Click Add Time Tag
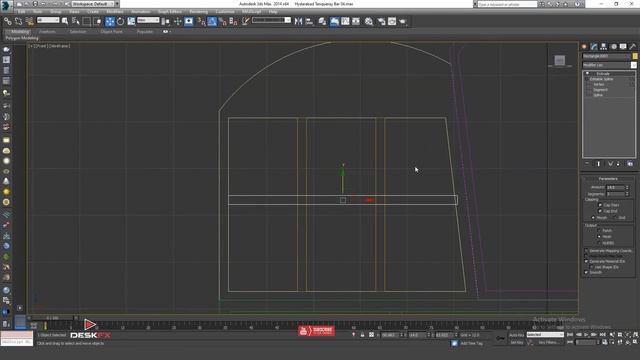Viewport: 640px width, 360px height. (x=471, y=343)
